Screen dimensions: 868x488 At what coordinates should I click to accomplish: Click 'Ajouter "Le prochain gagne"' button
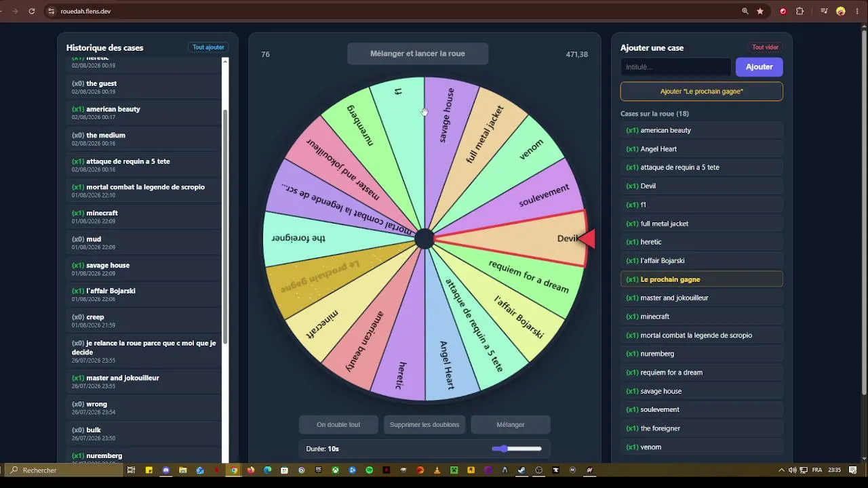(702, 91)
